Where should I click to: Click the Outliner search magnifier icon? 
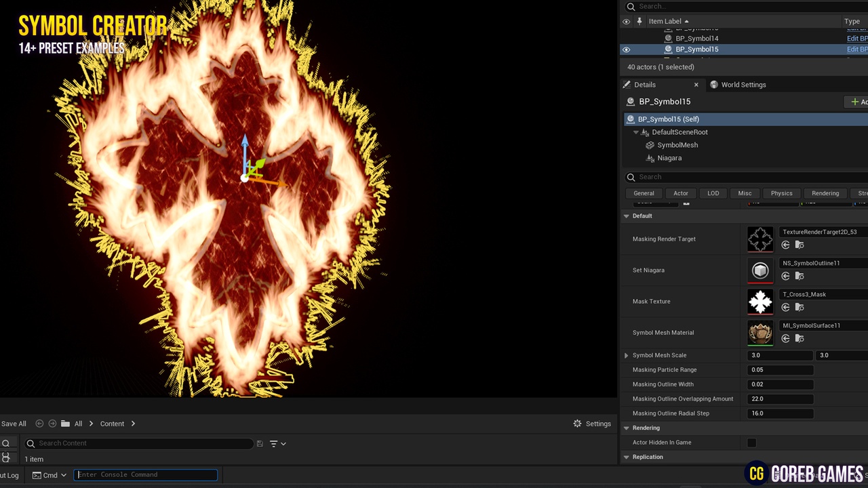click(x=631, y=7)
